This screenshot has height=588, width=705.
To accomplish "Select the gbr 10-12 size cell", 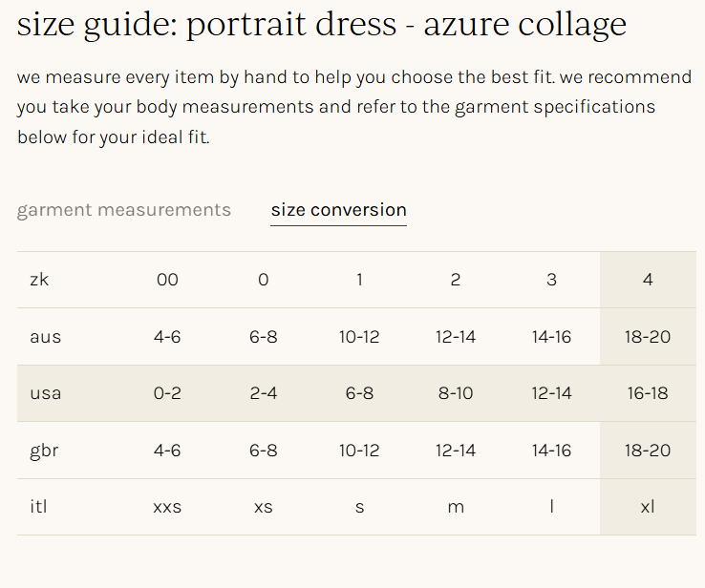I will [359, 451].
